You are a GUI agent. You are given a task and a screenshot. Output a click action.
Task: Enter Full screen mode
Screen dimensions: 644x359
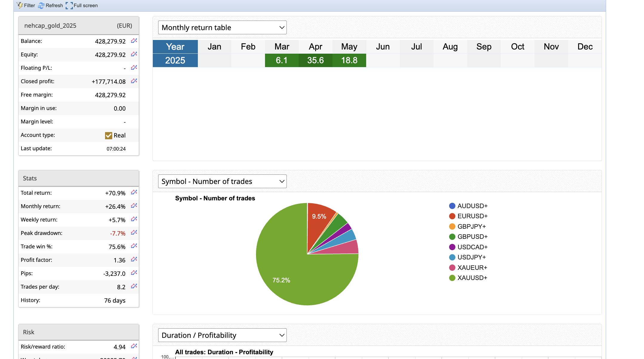pos(82,5)
